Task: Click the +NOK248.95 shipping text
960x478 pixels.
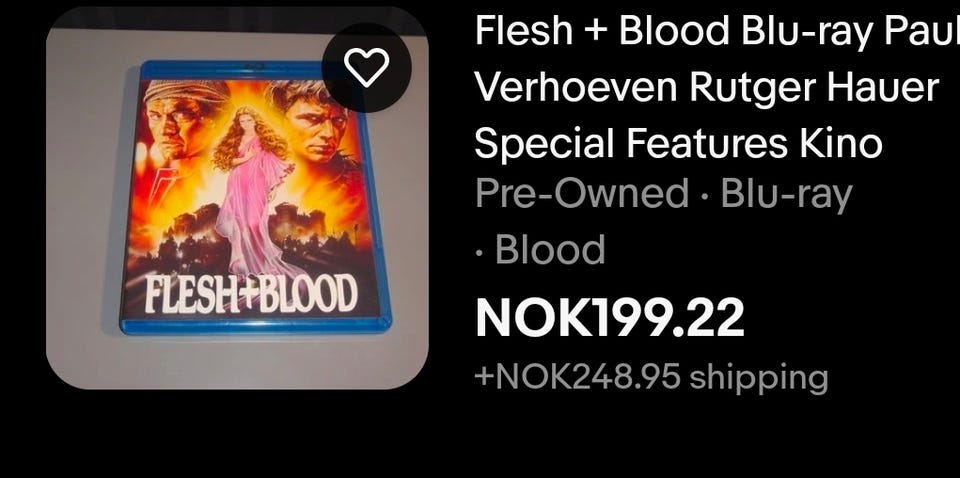Action: (x=651, y=377)
